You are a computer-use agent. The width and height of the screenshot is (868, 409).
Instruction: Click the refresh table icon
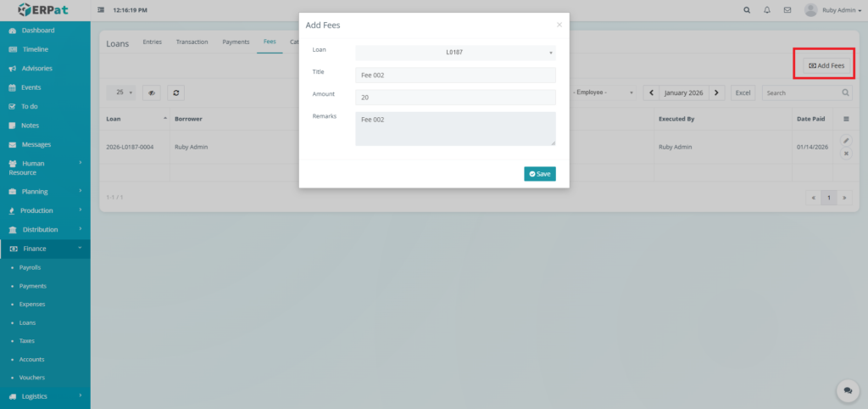click(x=175, y=93)
